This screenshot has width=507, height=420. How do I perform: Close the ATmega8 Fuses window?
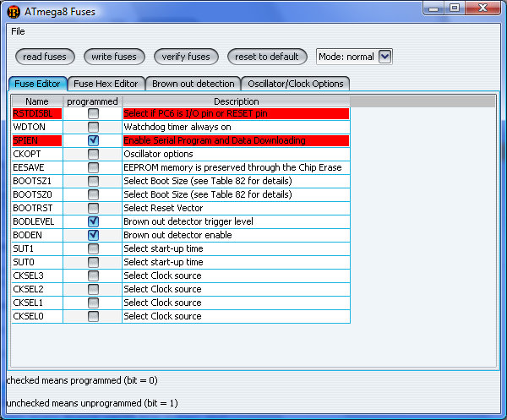[x=483, y=8]
